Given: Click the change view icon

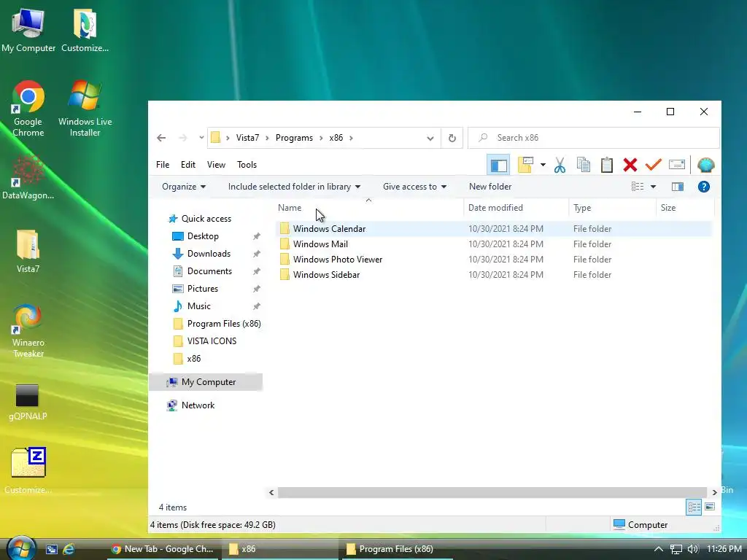Looking at the screenshot, I should [x=638, y=187].
